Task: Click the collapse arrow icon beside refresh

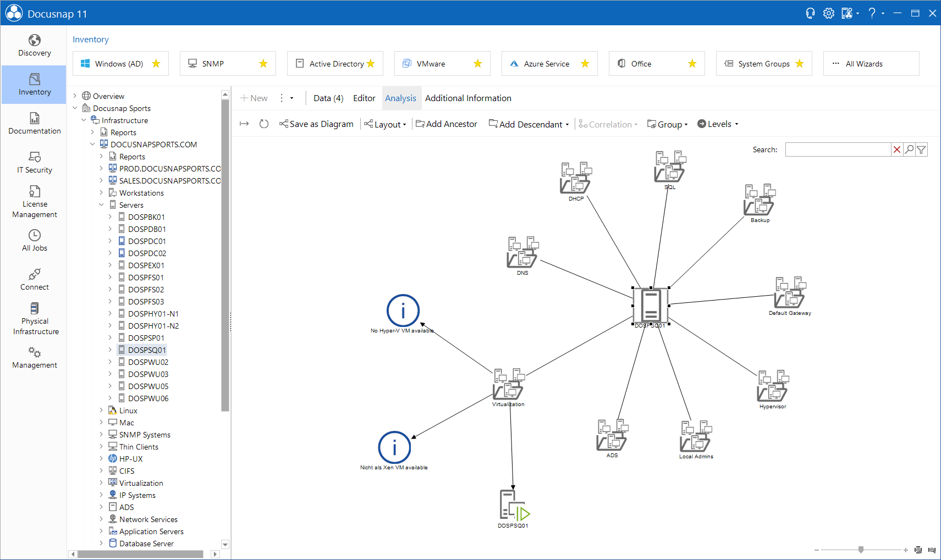Action: pyautogui.click(x=244, y=124)
